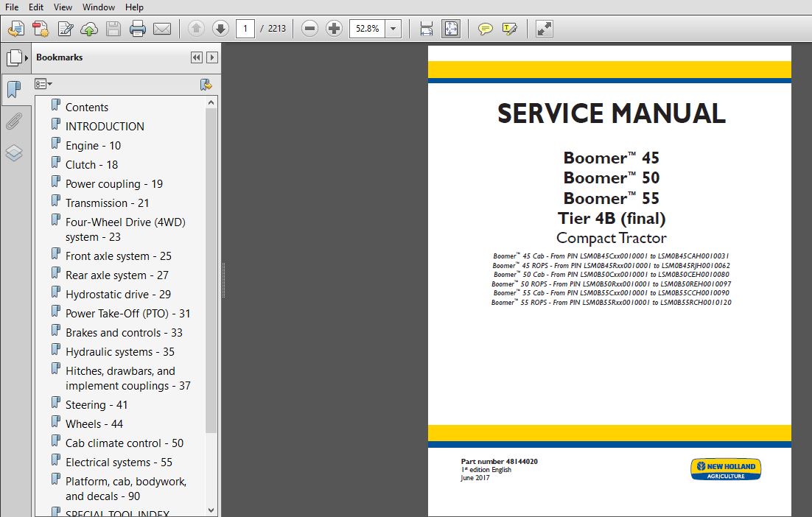Viewport: 812px width, 517px height.
Task: Click the page number input field
Action: (245, 29)
